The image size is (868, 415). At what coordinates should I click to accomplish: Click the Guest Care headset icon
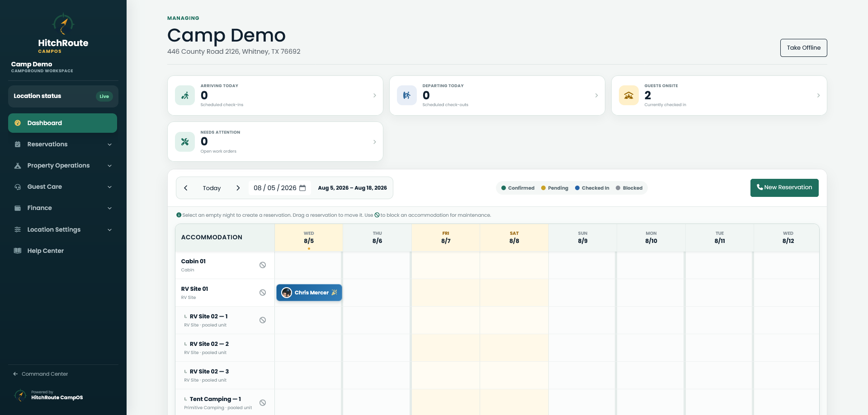tap(18, 187)
